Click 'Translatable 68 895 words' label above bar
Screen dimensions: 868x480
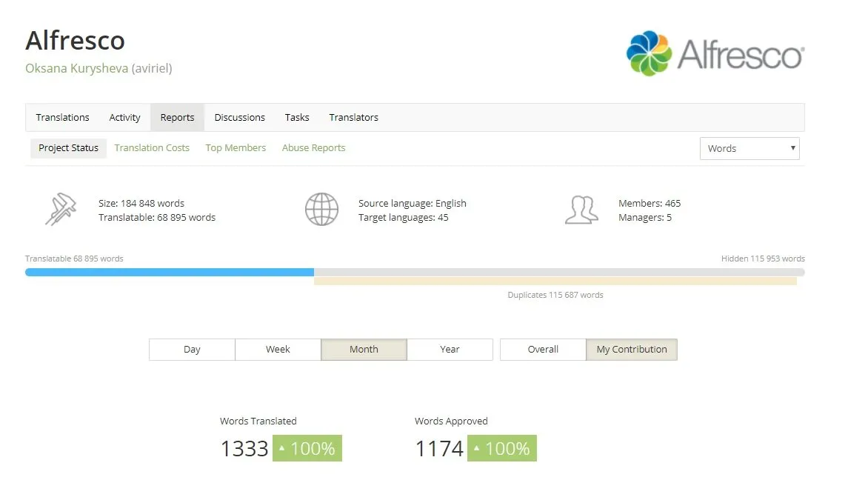coord(74,259)
